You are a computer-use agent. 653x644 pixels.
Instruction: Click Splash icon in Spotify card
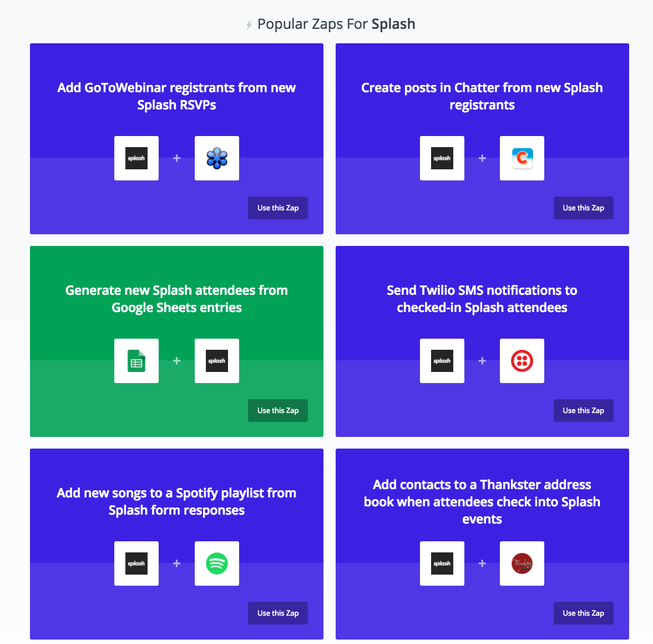click(136, 563)
